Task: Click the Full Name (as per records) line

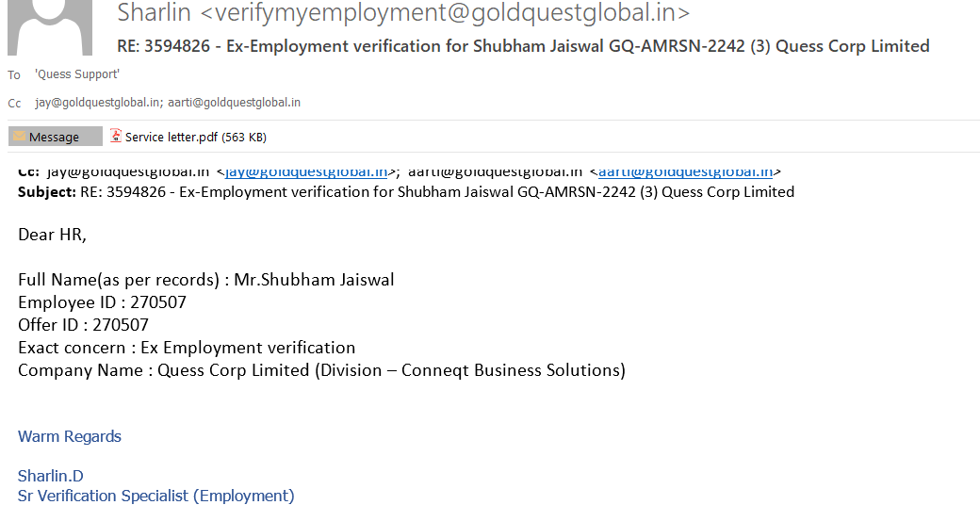Action: click(x=205, y=280)
